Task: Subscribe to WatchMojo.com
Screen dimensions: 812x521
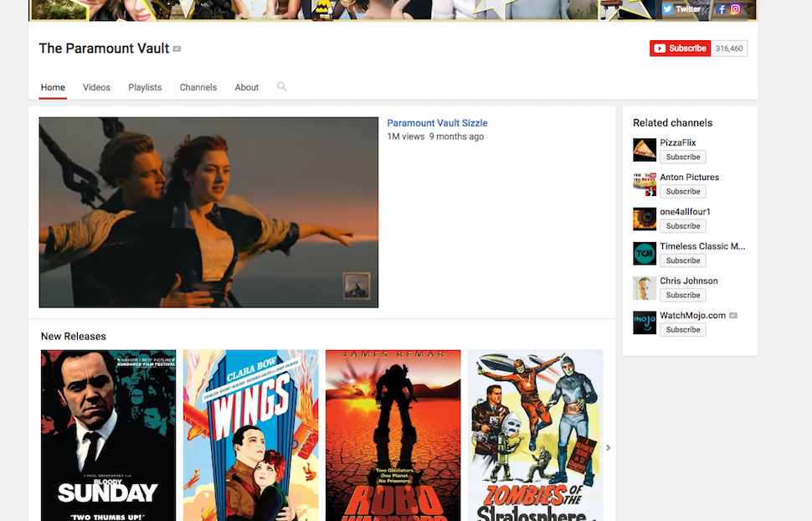Action: pos(682,330)
